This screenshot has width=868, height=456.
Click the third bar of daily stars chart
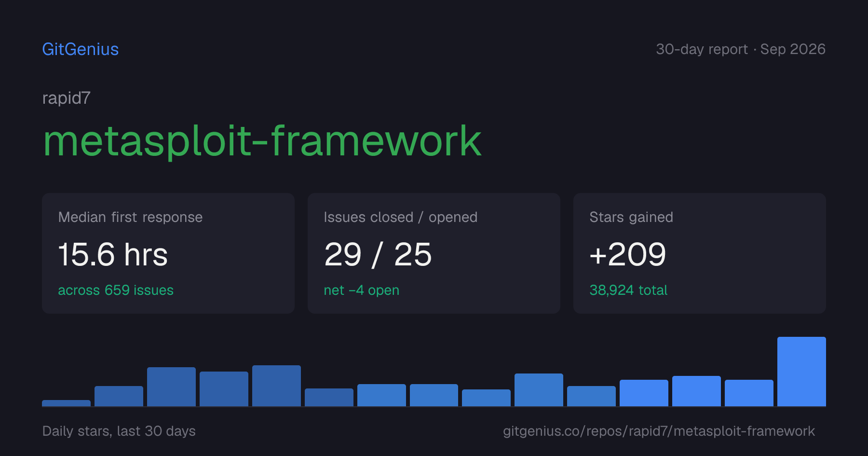(171, 387)
